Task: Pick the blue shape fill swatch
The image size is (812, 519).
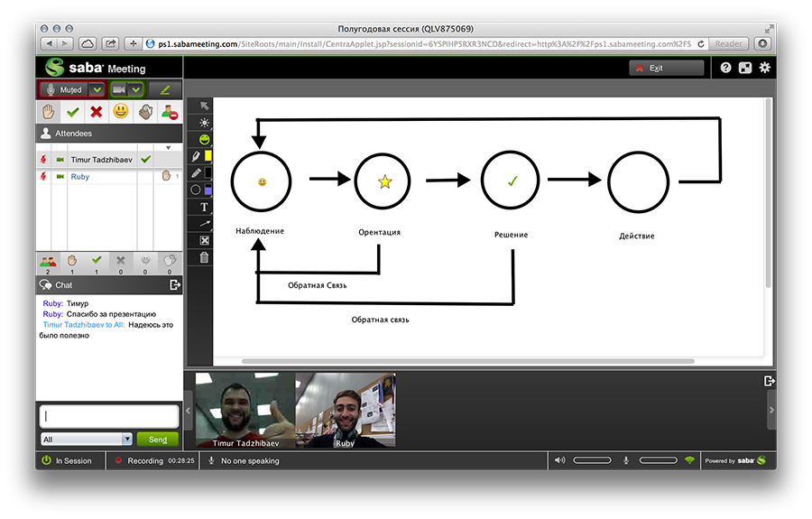Action: click(208, 190)
